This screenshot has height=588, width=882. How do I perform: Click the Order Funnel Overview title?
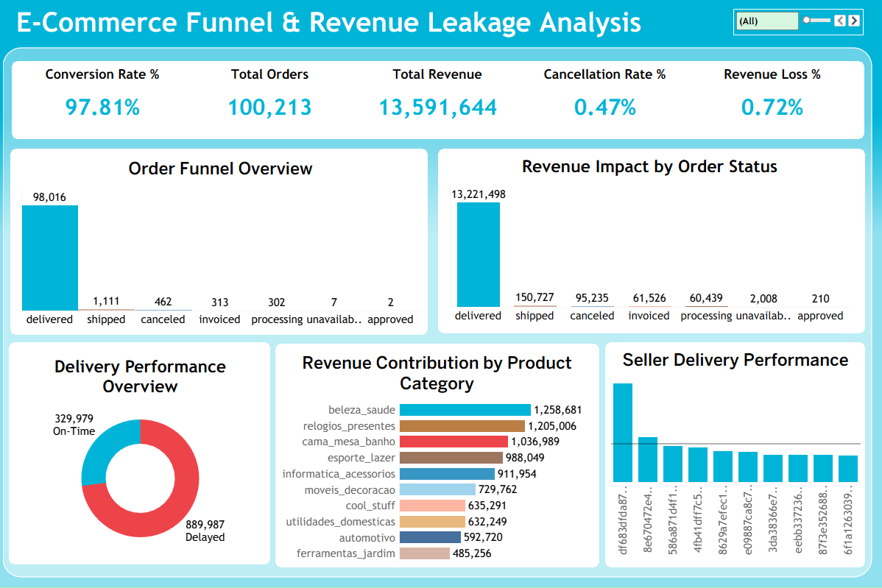(221, 169)
